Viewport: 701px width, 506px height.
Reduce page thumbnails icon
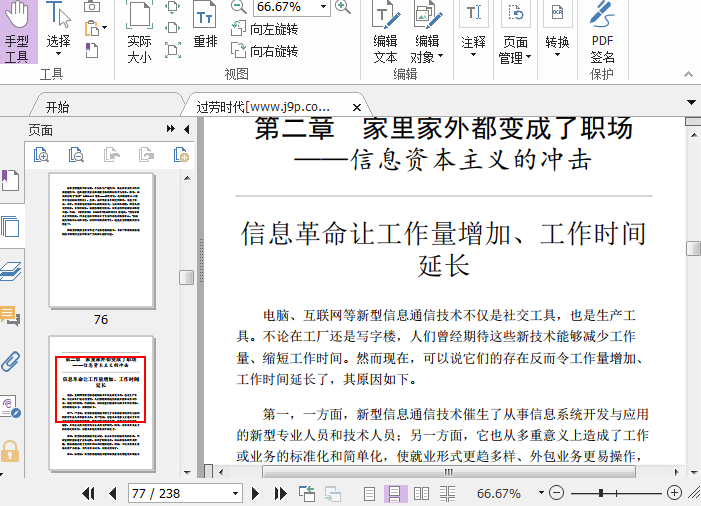click(76, 155)
